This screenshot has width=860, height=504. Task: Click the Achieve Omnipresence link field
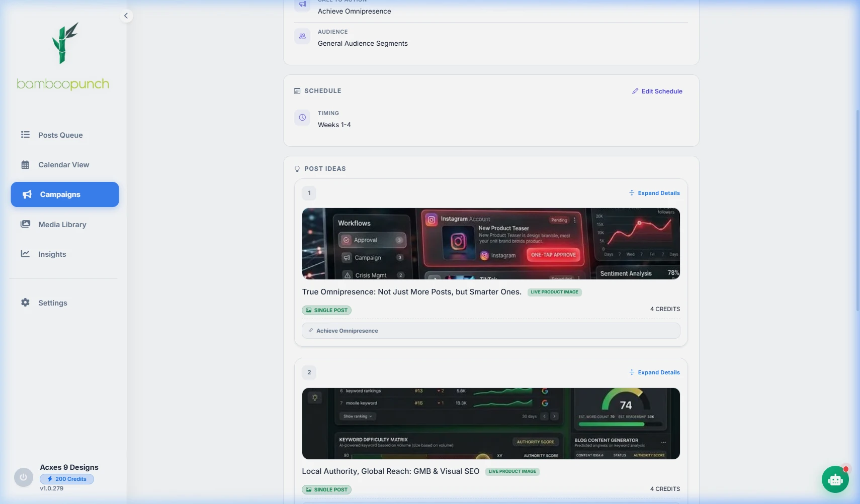tap(491, 331)
